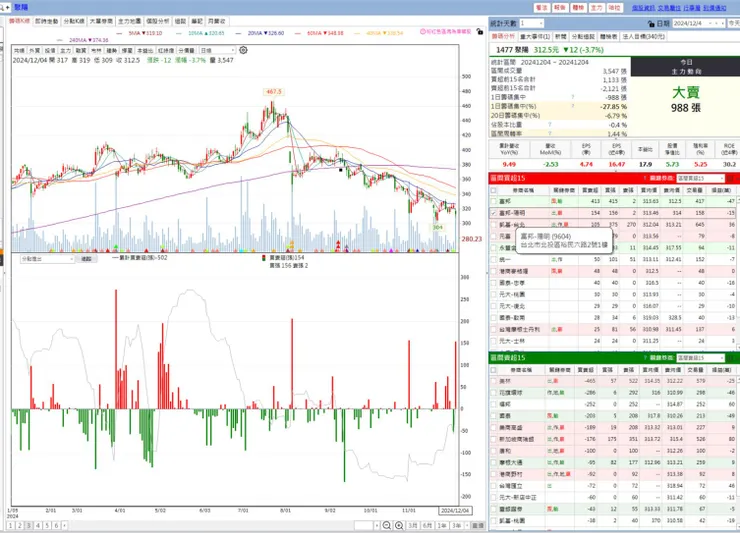This screenshot has height=533, width=740.
Task: Sort buy table by 買賣超 column
Action: tap(590, 190)
